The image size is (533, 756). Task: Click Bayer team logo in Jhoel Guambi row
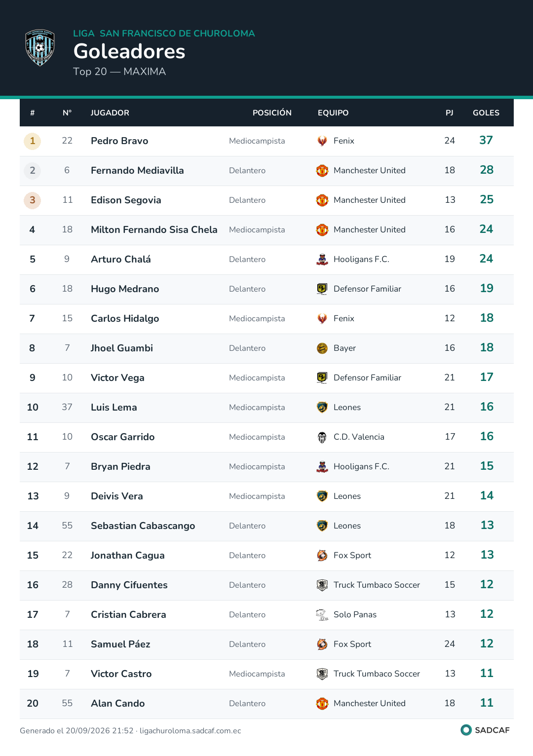[322, 348]
